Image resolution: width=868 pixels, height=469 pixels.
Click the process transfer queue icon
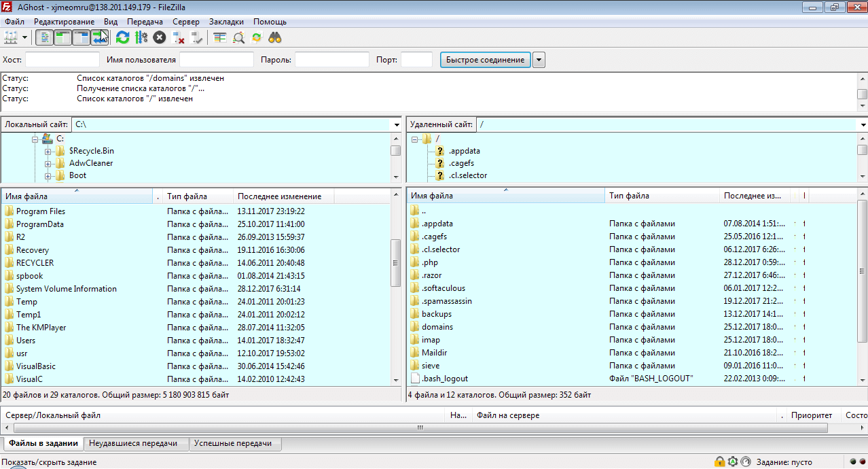(x=141, y=37)
